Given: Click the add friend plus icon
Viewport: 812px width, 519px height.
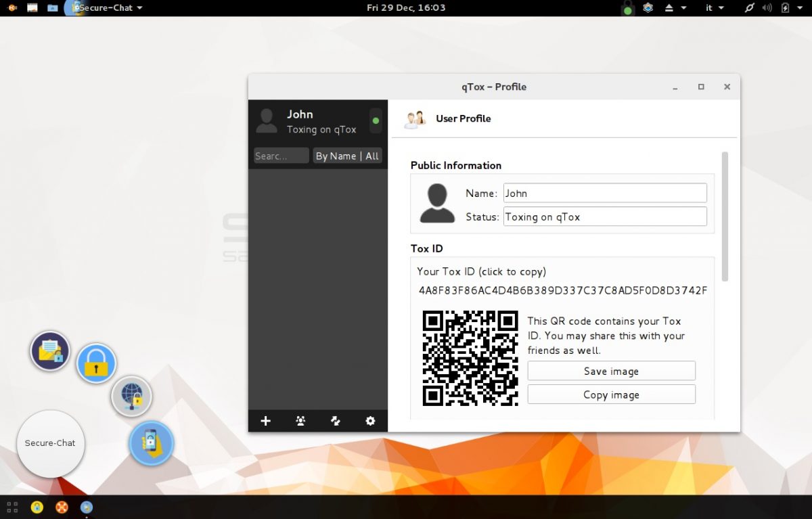Looking at the screenshot, I should [x=265, y=421].
